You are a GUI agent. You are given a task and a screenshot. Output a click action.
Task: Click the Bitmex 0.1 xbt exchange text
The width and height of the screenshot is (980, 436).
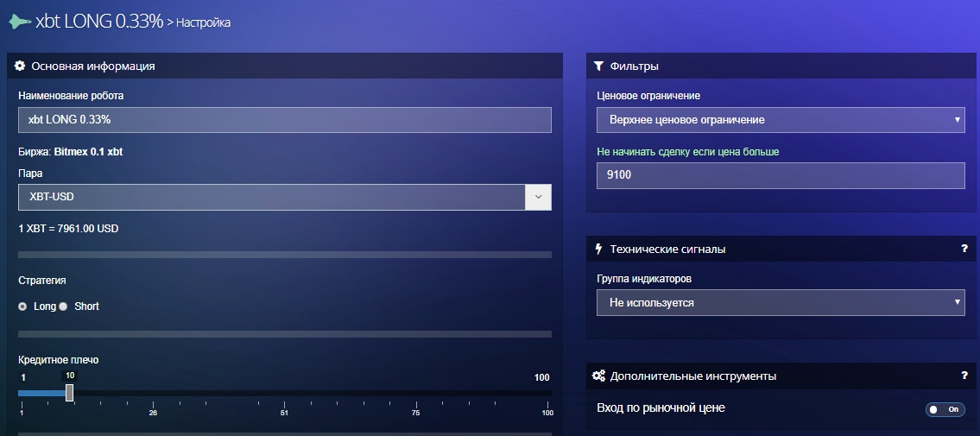point(88,152)
